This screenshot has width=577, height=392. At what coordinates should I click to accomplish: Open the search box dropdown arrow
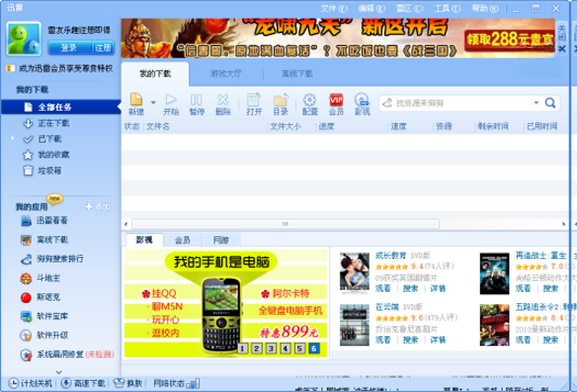coord(536,103)
